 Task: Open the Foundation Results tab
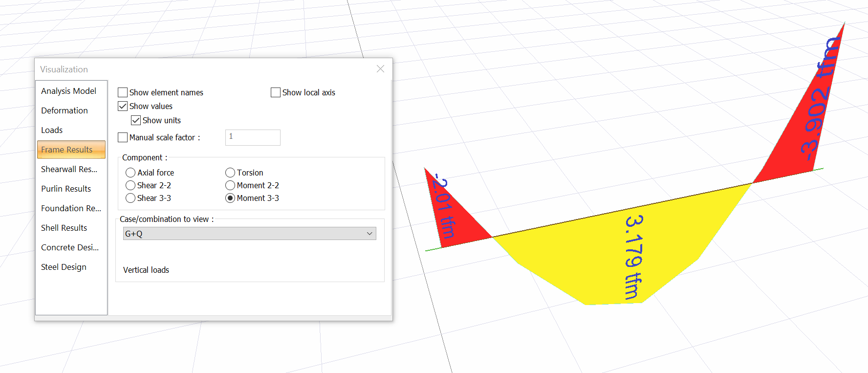coord(71,208)
